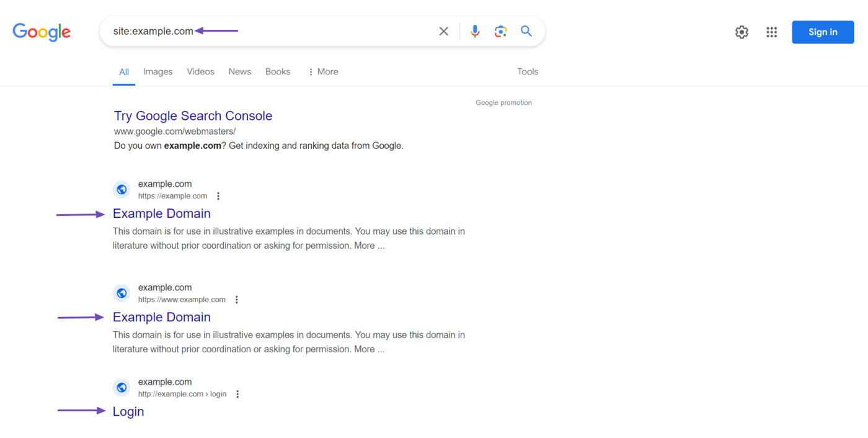Viewport: 868px width, 438px height.
Task: Expand the More search categories menu
Action: pyautogui.click(x=323, y=72)
